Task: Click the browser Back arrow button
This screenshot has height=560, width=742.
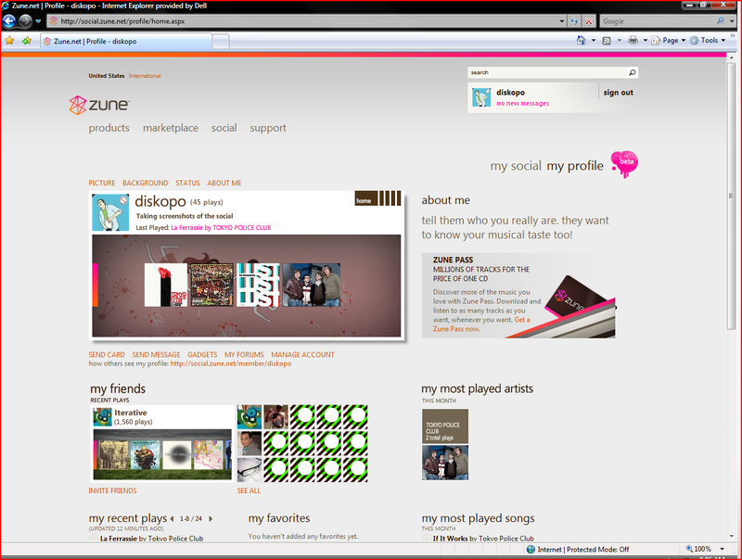Action: tap(9, 20)
